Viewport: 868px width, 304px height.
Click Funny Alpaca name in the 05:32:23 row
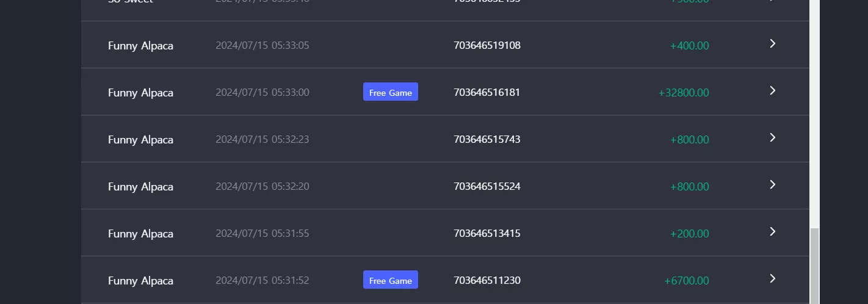[140, 140]
